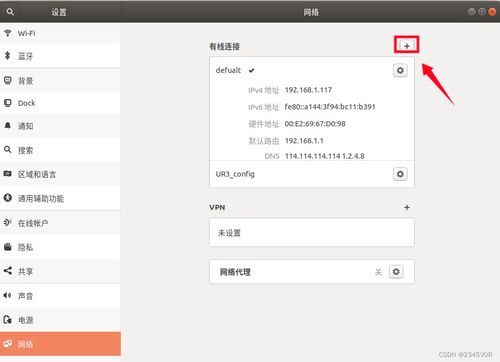The height and width of the screenshot is (362, 500).
Task: Open gear settings for defualt connection
Action: point(400,70)
